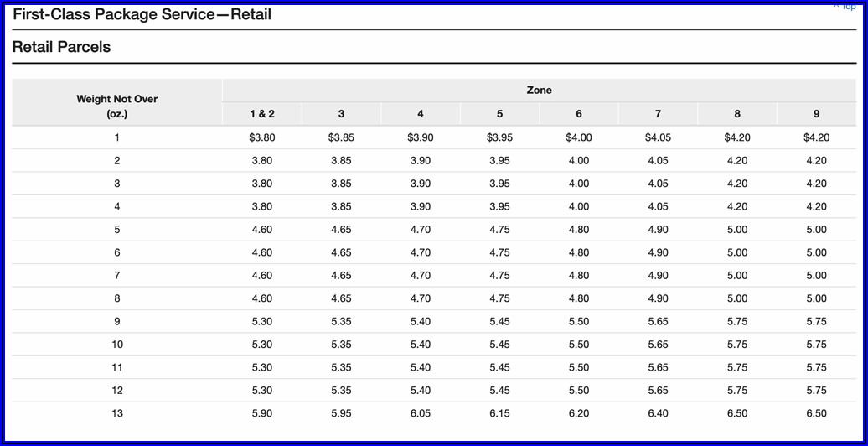This screenshot has width=868, height=446.
Task: Select the 6.20 price under Zone 6
Action: 578,413
